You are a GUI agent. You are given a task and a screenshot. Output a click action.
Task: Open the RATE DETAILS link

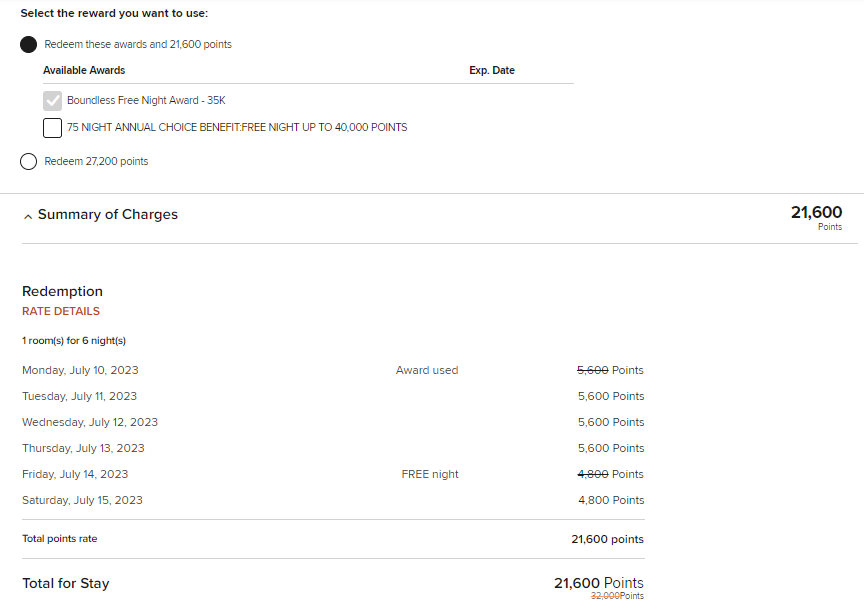[61, 311]
